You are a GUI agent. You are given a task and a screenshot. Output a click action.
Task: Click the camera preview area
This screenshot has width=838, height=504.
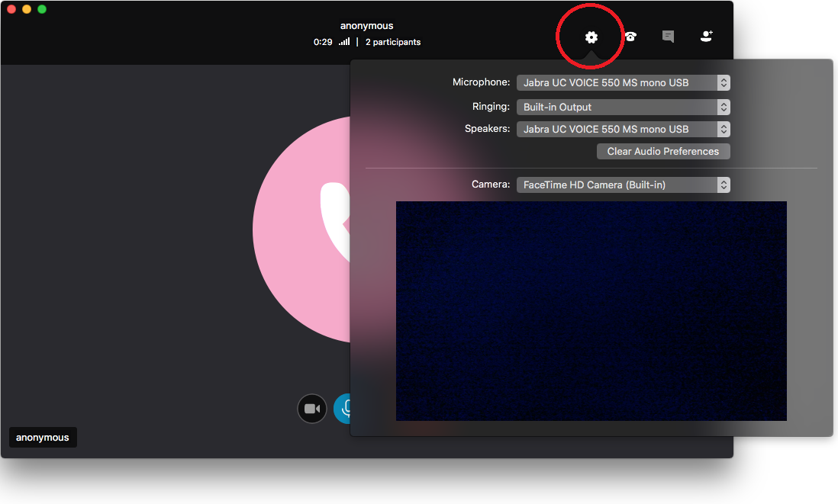pyautogui.click(x=591, y=310)
